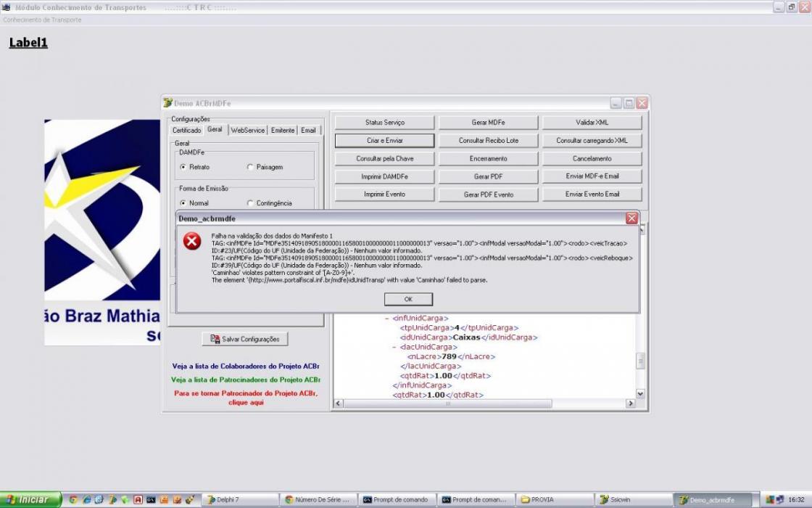Click Imprimir DAMDFe button

(x=384, y=176)
